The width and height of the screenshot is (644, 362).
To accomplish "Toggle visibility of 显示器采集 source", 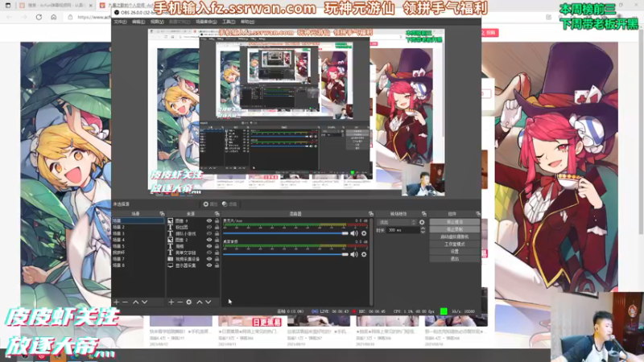I will pyautogui.click(x=209, y=265).
